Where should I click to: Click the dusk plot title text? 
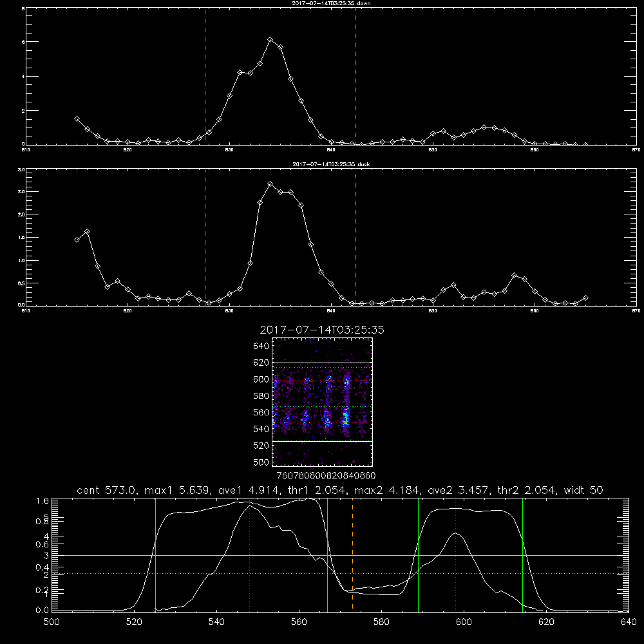pyautogui.click(x=331, y=164)
